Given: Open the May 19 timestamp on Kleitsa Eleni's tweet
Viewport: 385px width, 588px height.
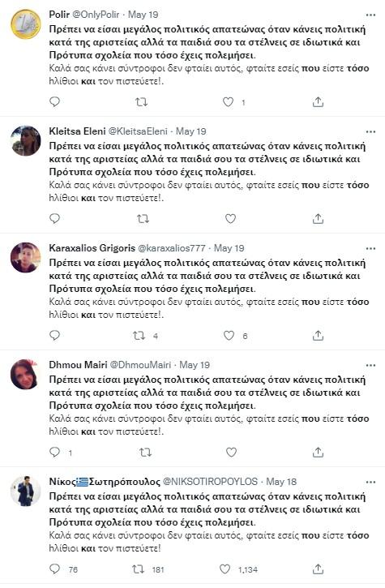Looking at the screenshot, I should tap(191, 131).
